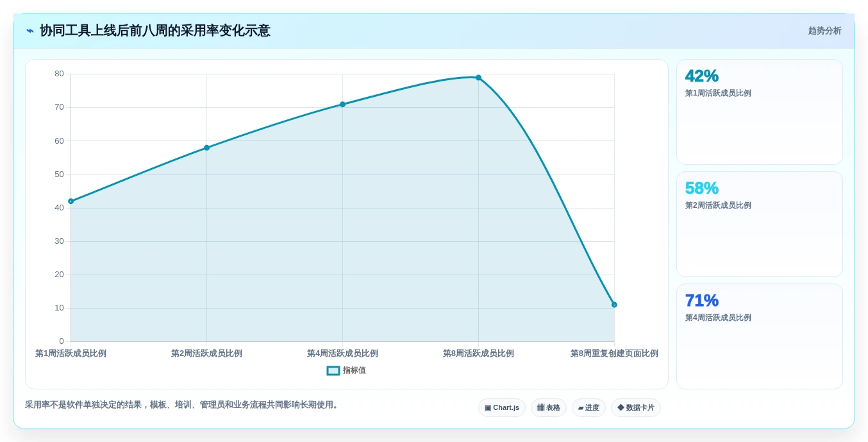
Task: Click the 数据卡片 tag chip
Action: click(x=636, y=408)
